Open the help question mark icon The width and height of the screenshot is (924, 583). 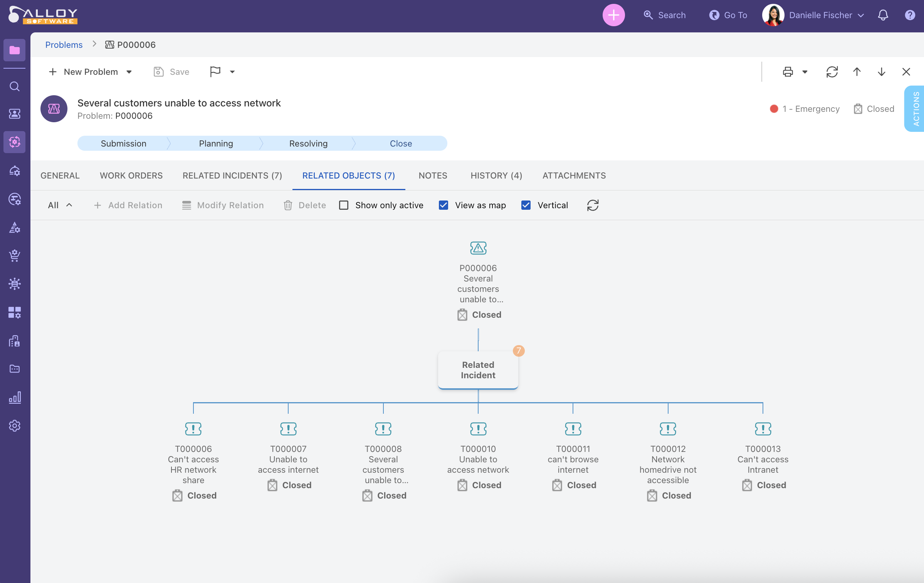pyautogui.click(x=910, y=15)
